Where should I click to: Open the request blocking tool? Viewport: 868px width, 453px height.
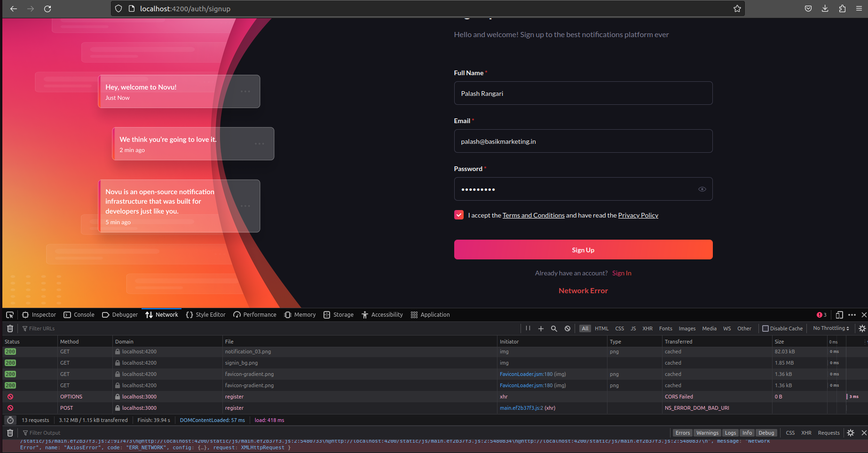(x=567, y=328)
